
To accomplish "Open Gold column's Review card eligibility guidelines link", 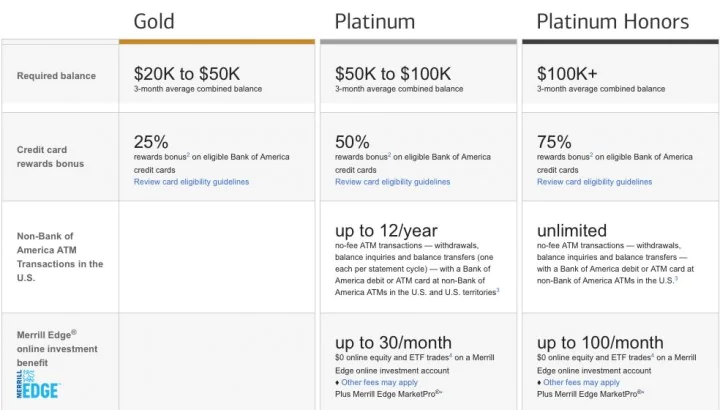I will coord(191,182).
